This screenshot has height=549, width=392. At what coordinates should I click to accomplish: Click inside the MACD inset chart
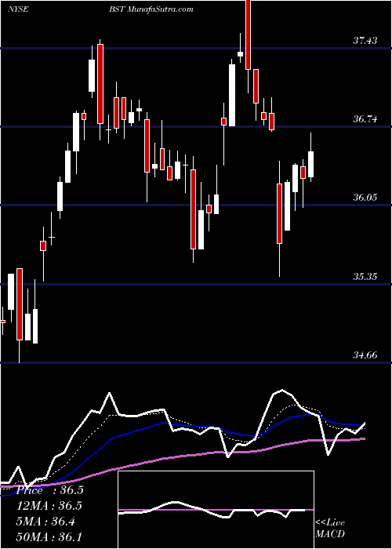click(216, 510)
